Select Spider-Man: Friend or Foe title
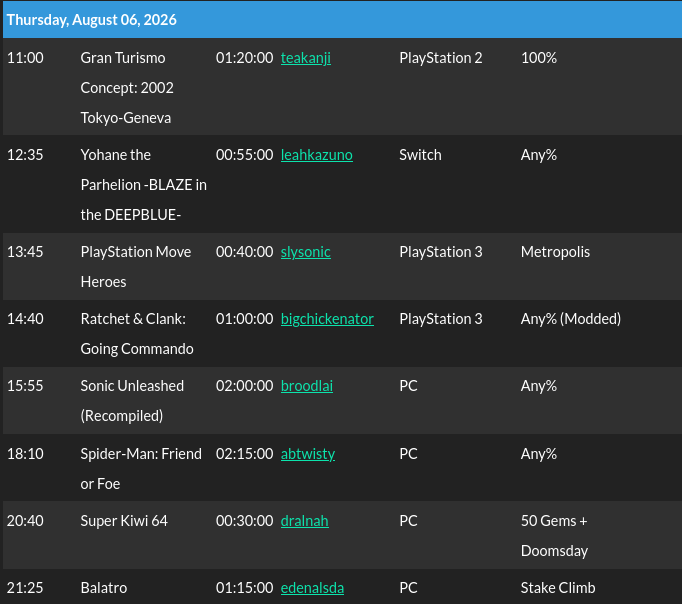Viewport: 682px width, 604px height. click(141, 469)
